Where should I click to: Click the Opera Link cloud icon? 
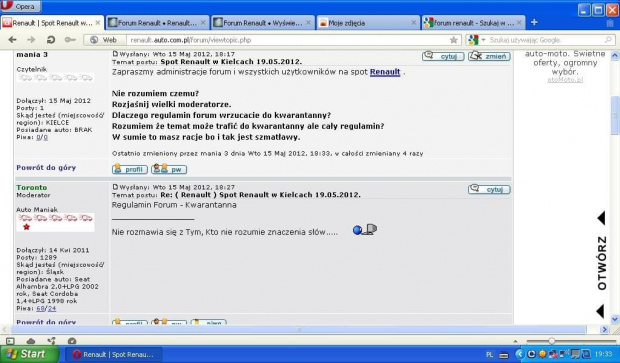(31, 341)
